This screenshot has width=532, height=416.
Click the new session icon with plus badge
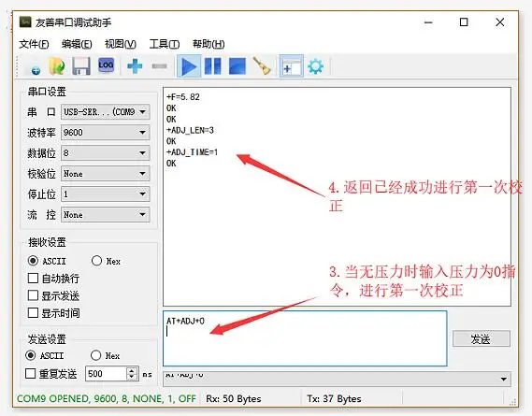pos(36,69)
